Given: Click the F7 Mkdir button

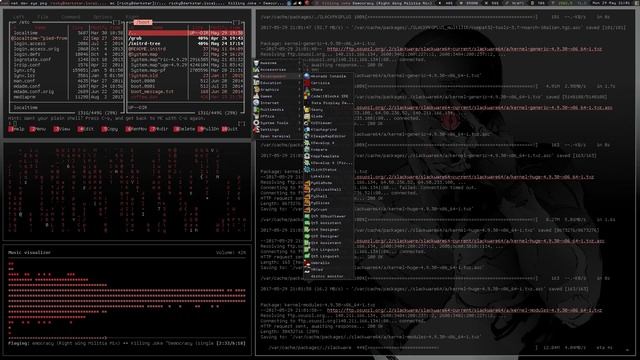Looking at the screenshot, I should tap(158, 129).
